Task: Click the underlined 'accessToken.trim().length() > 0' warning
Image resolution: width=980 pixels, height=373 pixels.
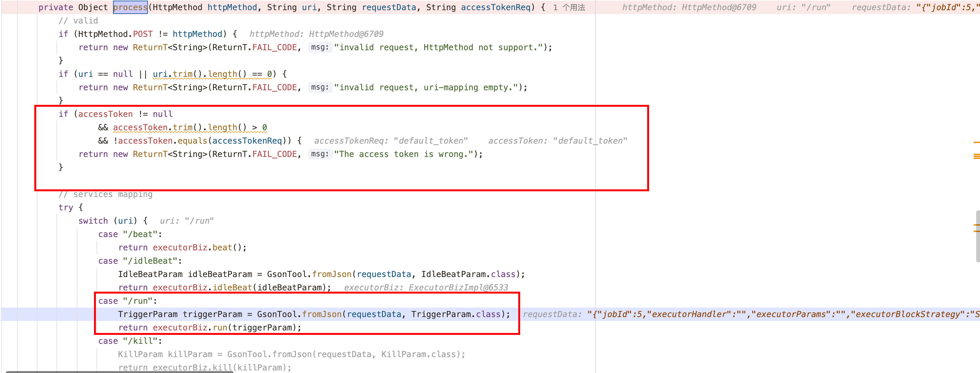Action: click(190, 127)
